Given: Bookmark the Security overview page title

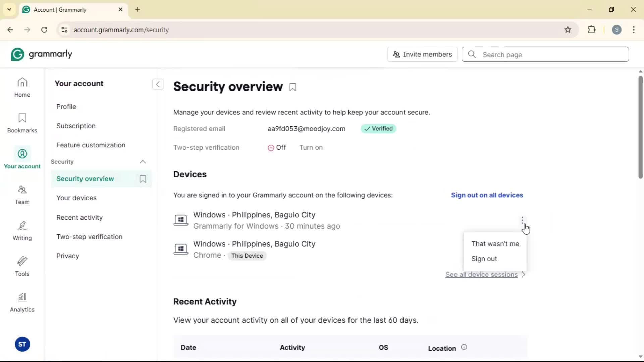Looking at the screenshot, I should click(x=293, y=87).
